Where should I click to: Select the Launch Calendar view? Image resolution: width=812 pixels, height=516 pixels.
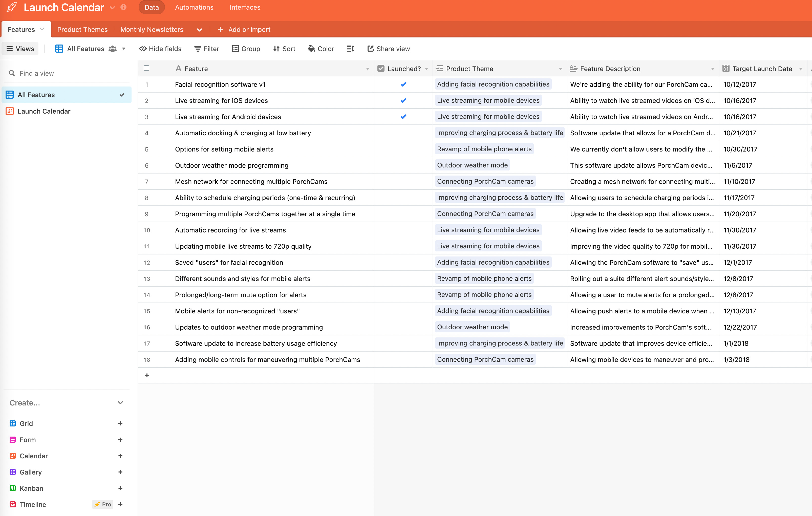[x=44, y=111]
